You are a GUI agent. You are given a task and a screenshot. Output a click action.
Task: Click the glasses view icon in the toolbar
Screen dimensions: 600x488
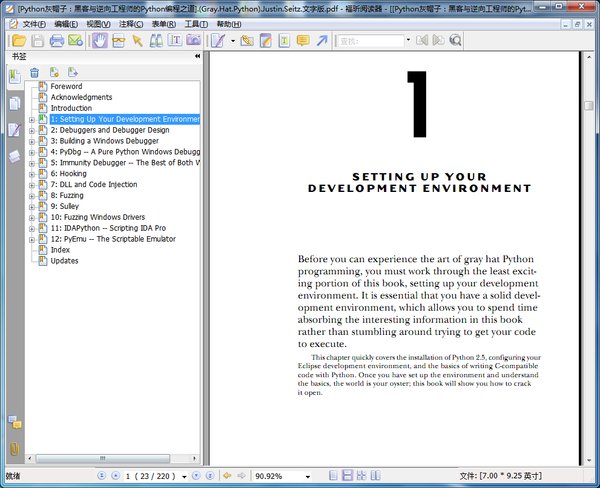tap(118, 40)
